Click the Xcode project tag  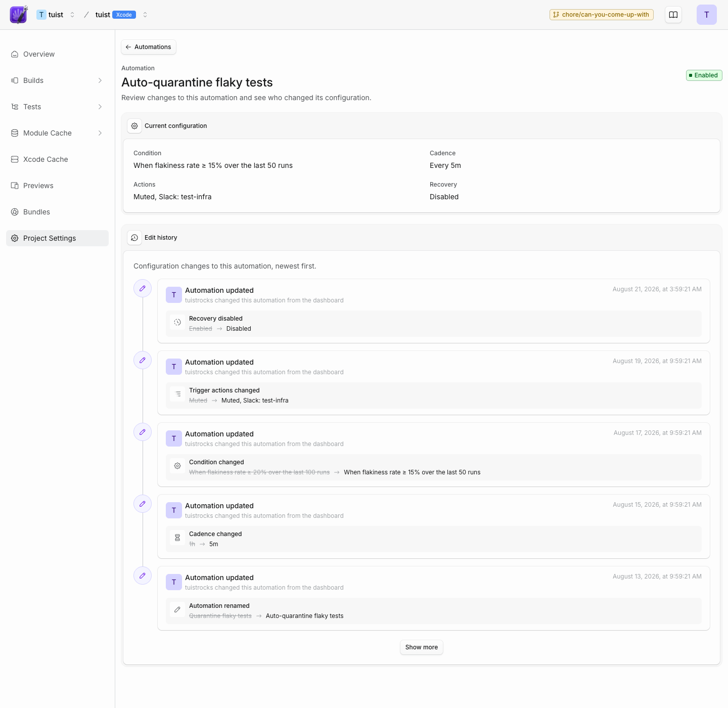124,15
